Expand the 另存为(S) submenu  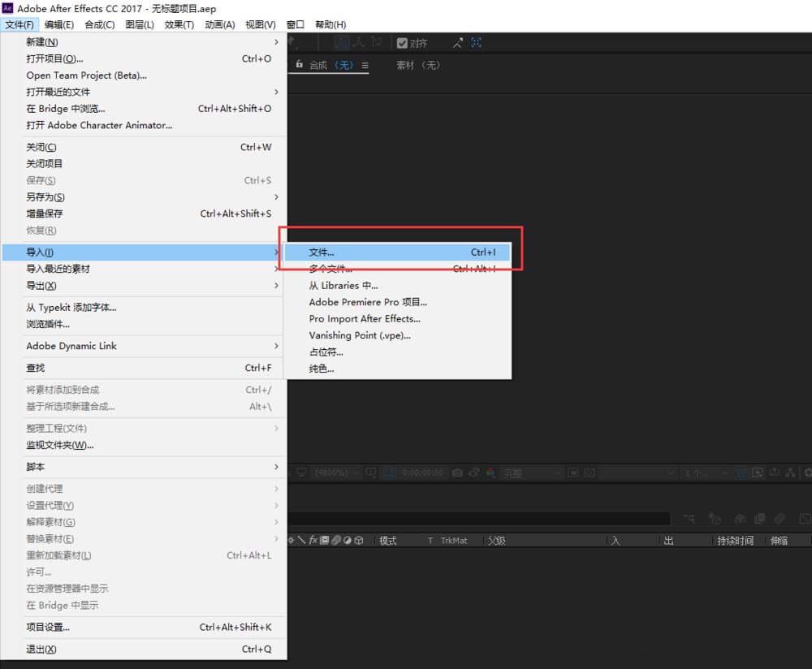[x=144, y=196]
